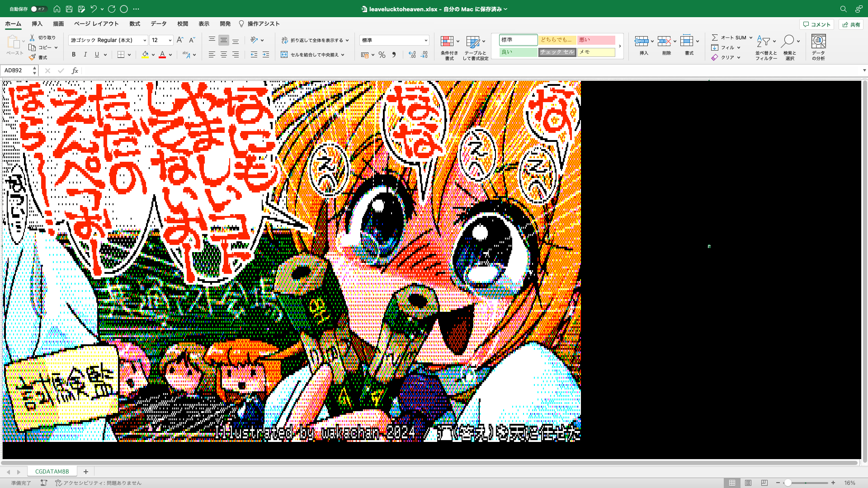Click the zoom slider handle

click(x=788, y=483)
